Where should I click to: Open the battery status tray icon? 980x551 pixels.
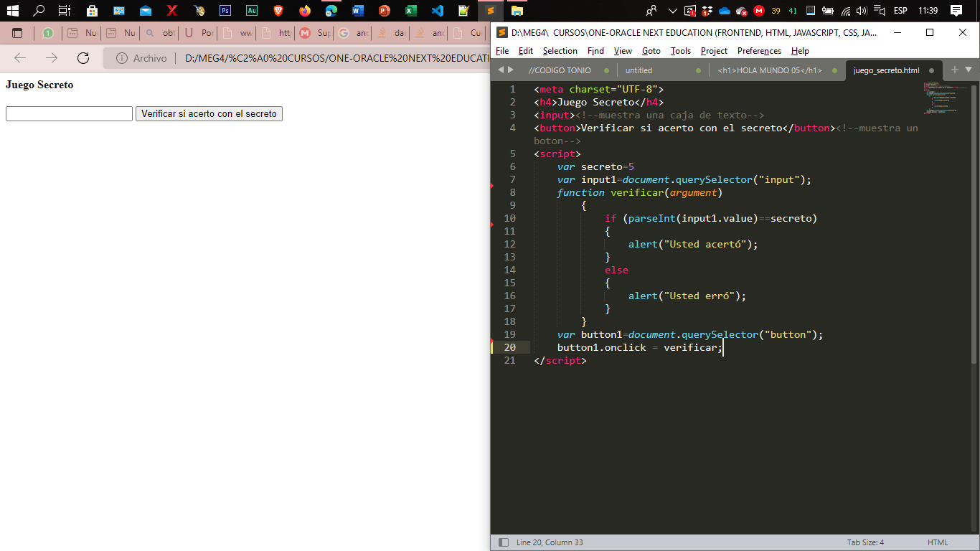[828, 11]
